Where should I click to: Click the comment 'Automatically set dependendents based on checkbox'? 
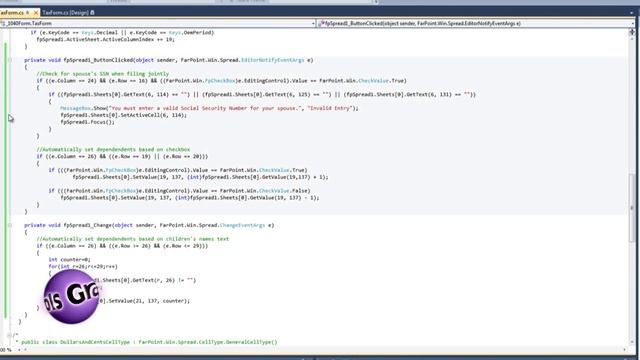tap(113, 149)
